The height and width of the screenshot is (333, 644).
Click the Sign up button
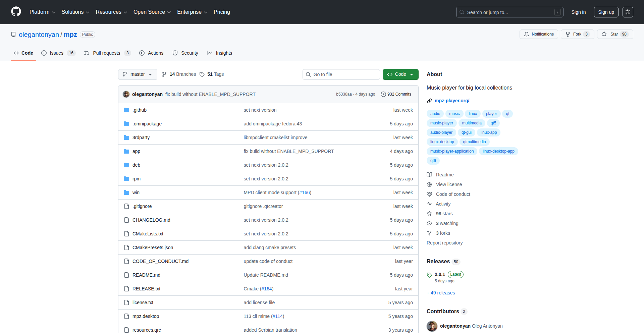(606, 12)
